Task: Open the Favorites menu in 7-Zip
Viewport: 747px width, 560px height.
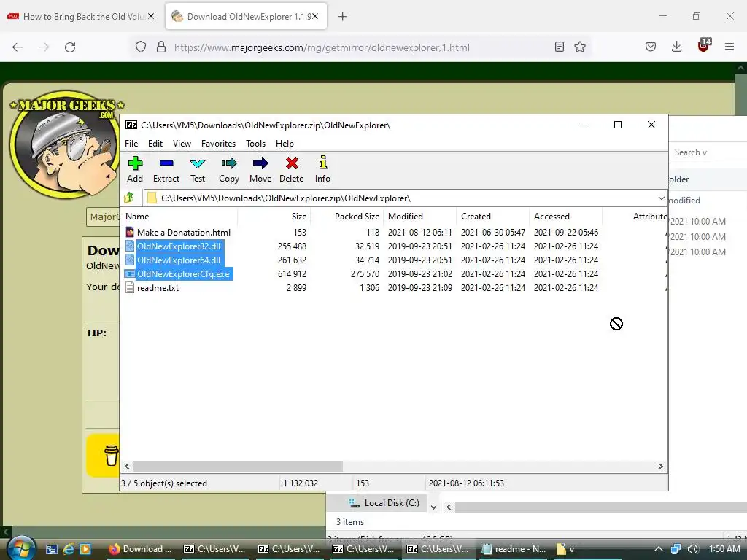Action: (218, 144)
